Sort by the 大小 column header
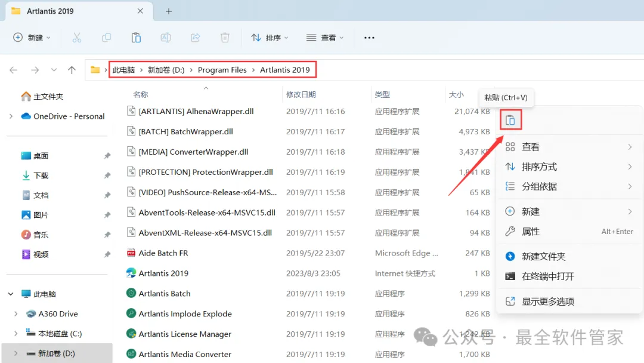 [x=456, y=94]
